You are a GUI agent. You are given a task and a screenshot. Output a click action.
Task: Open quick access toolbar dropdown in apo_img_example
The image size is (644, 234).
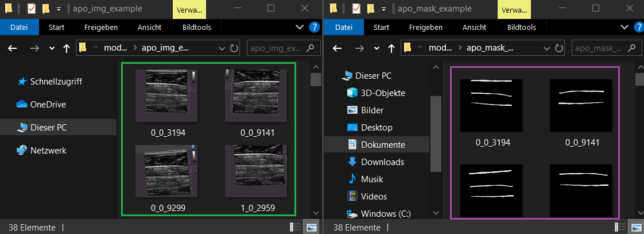(59, 9)
